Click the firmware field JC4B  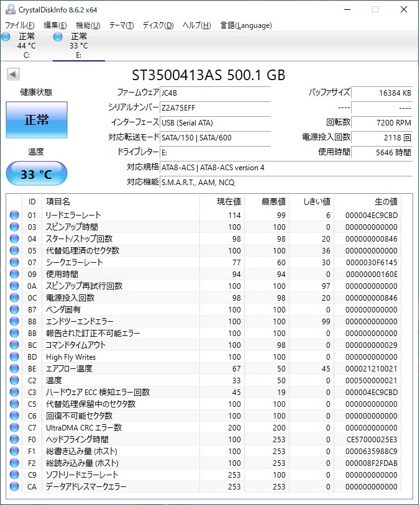tap(215, 93)
